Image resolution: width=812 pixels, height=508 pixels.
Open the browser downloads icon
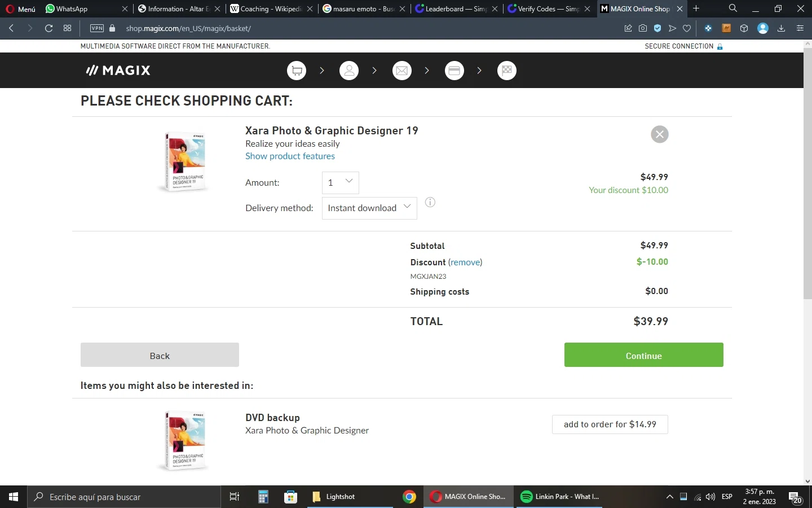click(781, 28)
